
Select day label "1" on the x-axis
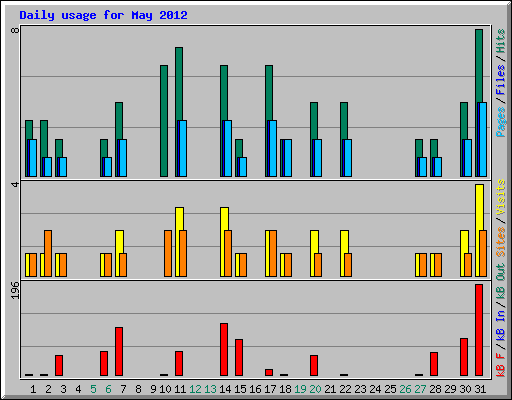[33, 389]
